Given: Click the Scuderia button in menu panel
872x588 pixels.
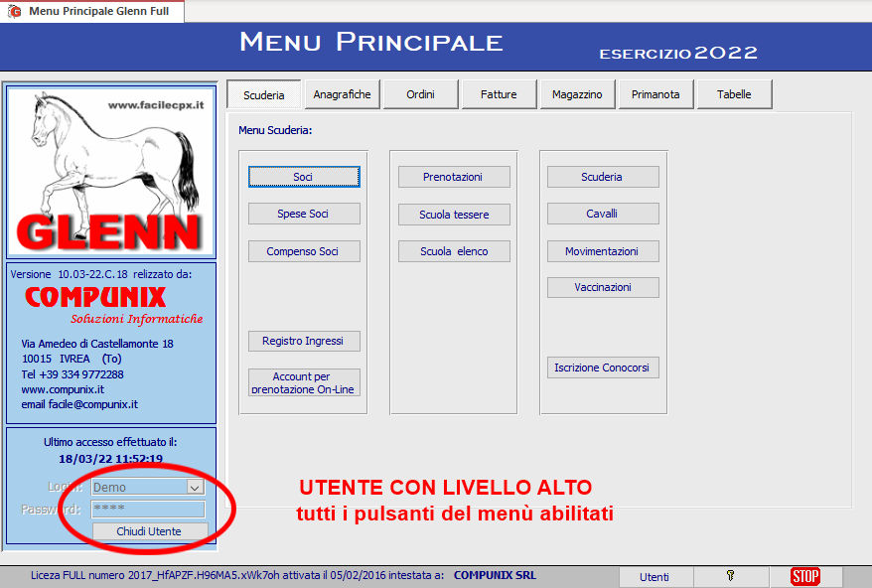Looking at the screenshot, I should click(603, 177).
